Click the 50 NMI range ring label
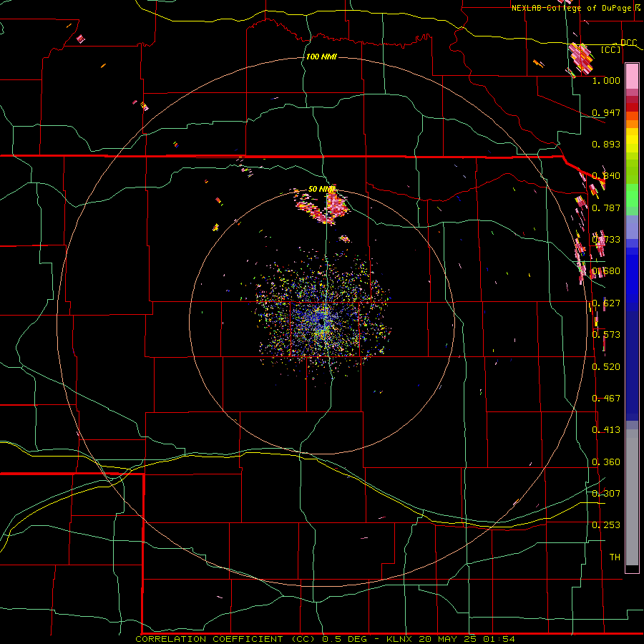The height and width of the screenshot is (644, 644). click(x=321, y=189)
